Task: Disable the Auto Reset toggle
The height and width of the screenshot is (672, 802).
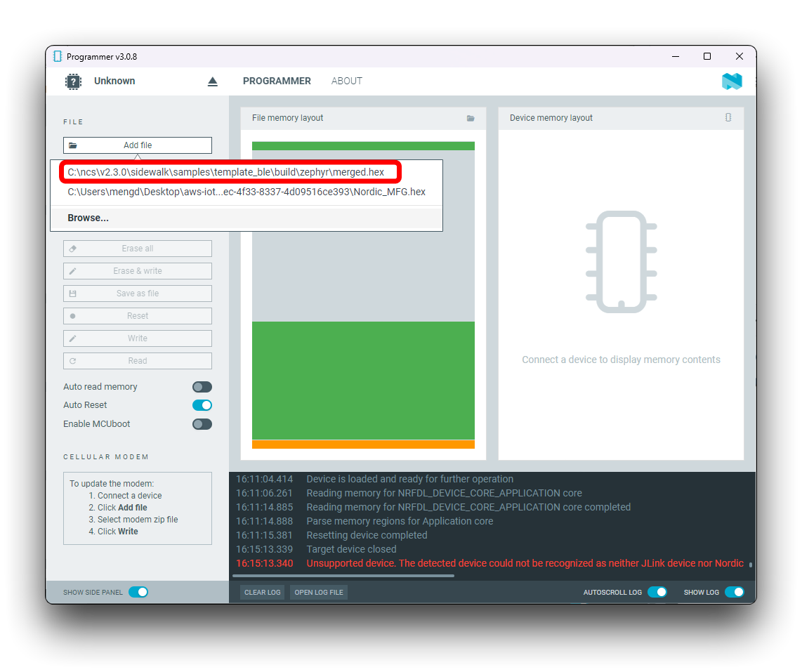Action: point(202,405)
